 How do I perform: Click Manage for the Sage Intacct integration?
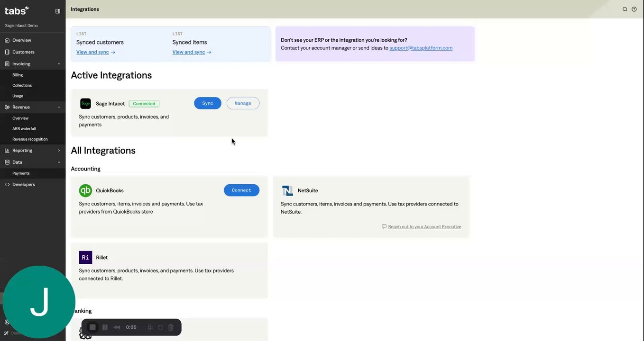click(x=243, y=103)
